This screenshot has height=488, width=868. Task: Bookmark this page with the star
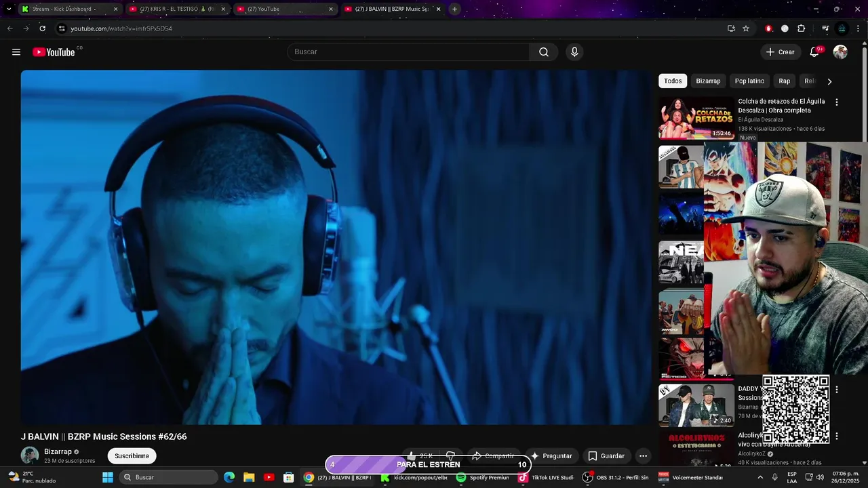click(x=746, y=28)
